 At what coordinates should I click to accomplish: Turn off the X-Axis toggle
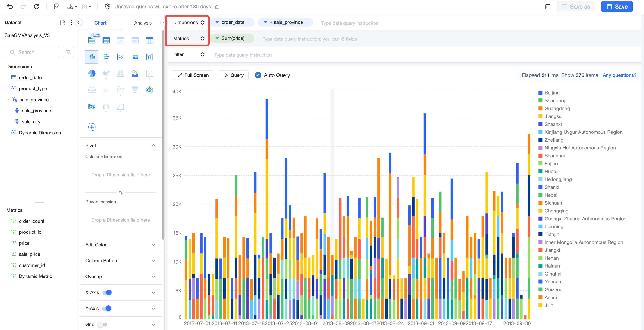click(107, 292)
